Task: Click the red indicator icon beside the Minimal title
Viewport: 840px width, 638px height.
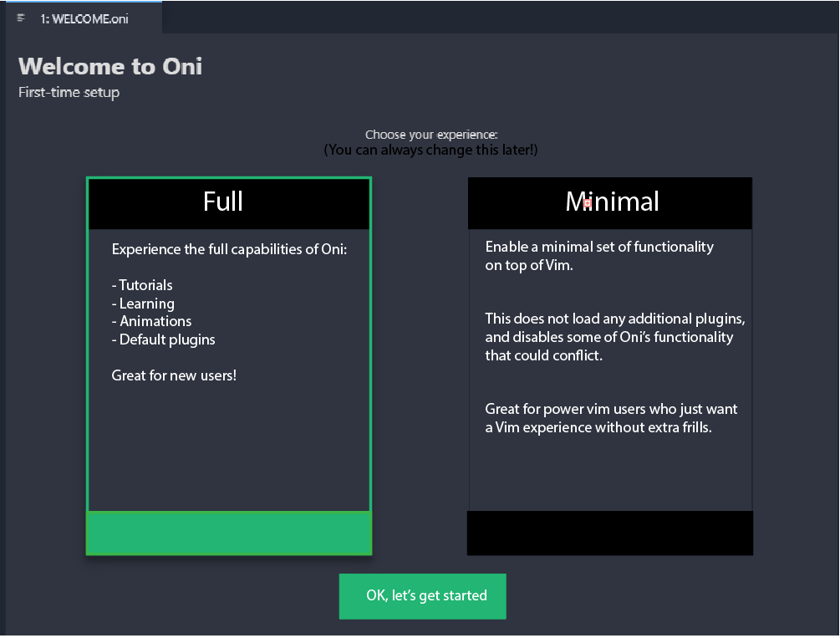Action: pyautogui.click(x=588, y=202)
